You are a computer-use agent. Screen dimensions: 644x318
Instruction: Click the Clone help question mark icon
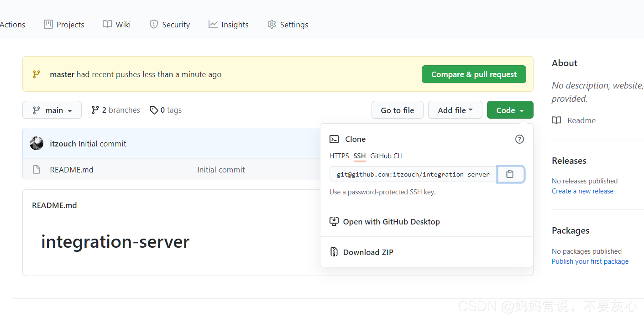click(519, 139)
